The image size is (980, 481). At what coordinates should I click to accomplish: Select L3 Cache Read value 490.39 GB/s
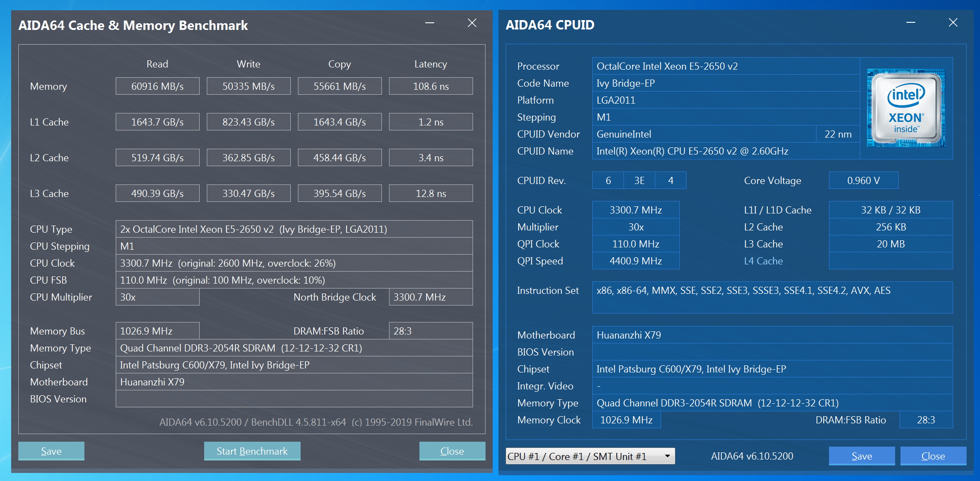click(x=158, y=193)
